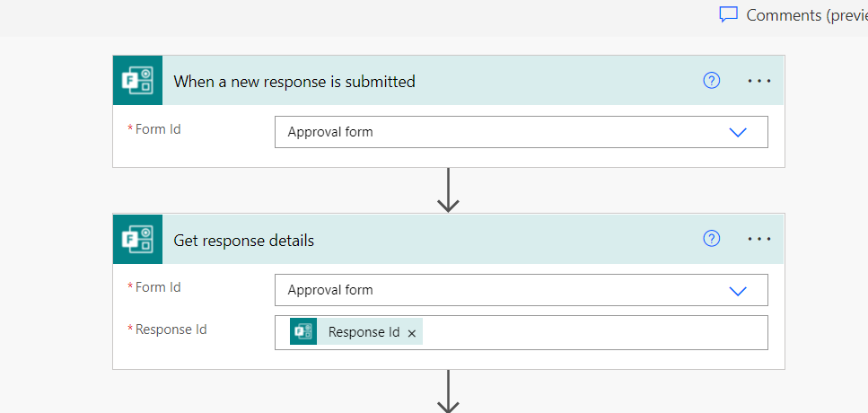The width and height of the screenshot is (868, 413).
Task: Expand the Form Id chevron in Get response details
Action: [x=738, y=291]
